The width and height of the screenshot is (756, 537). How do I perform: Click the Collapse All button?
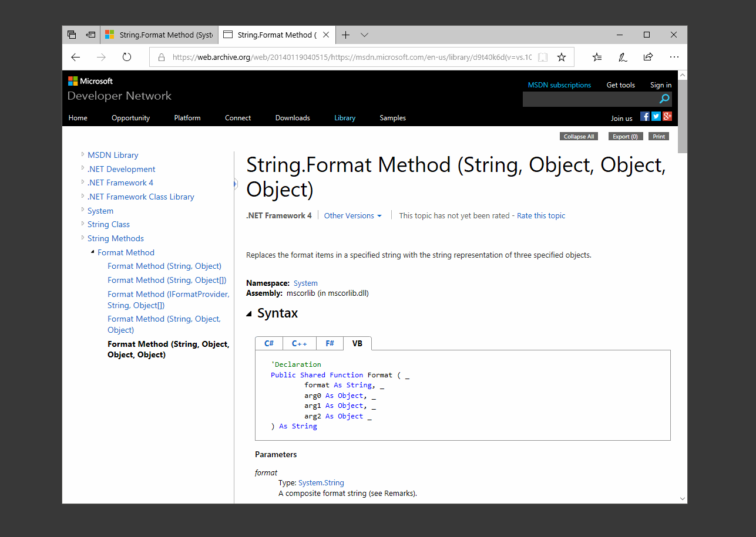pyautogui.click(x=578, y=136)
